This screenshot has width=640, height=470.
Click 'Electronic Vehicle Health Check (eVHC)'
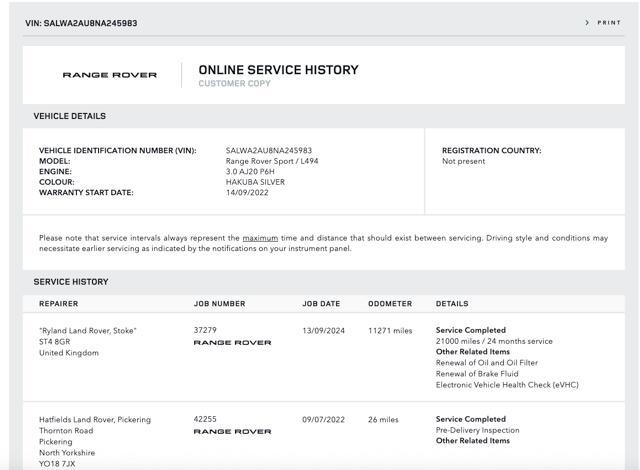pyautogui.click(x=507, y=385)
